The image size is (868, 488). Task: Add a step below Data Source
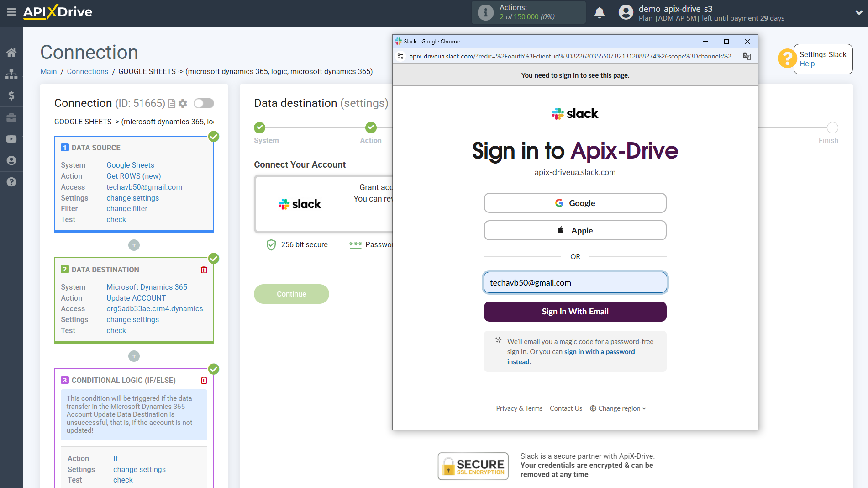[x=134, y=245]
